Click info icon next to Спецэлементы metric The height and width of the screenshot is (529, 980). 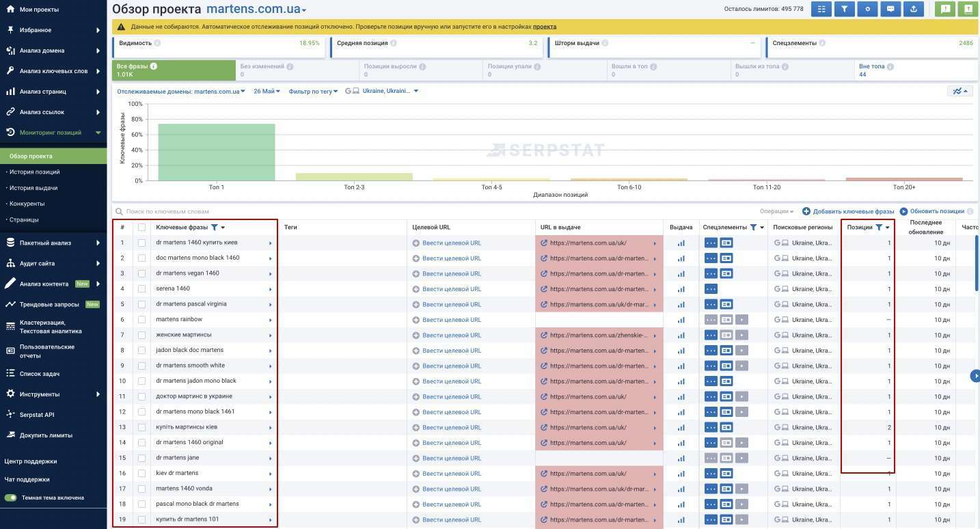pyautogui.click(x=823, y=43)
